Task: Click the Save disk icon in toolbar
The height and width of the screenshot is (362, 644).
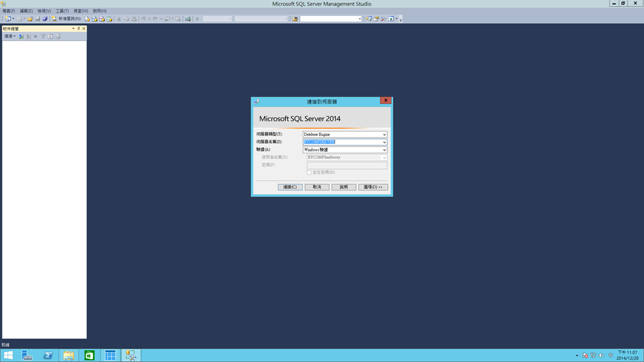Action: (38, 19)
